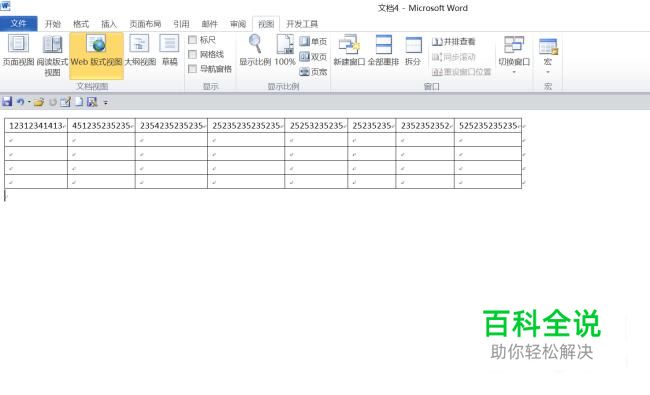Toggle the Navigation Pane (导航窗格) checkbox
This screenshot has width=650, height=395.
click(x=192, y=69)
